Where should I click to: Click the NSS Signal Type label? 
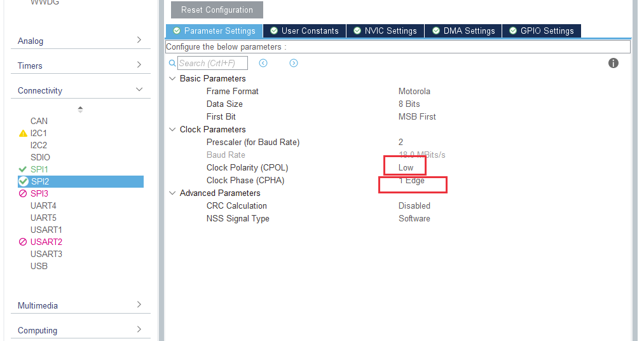point(238,219)
